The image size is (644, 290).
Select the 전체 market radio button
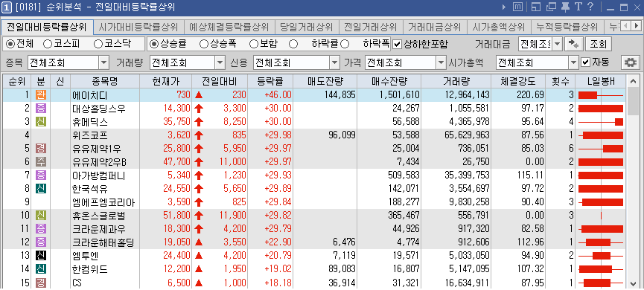10,43
